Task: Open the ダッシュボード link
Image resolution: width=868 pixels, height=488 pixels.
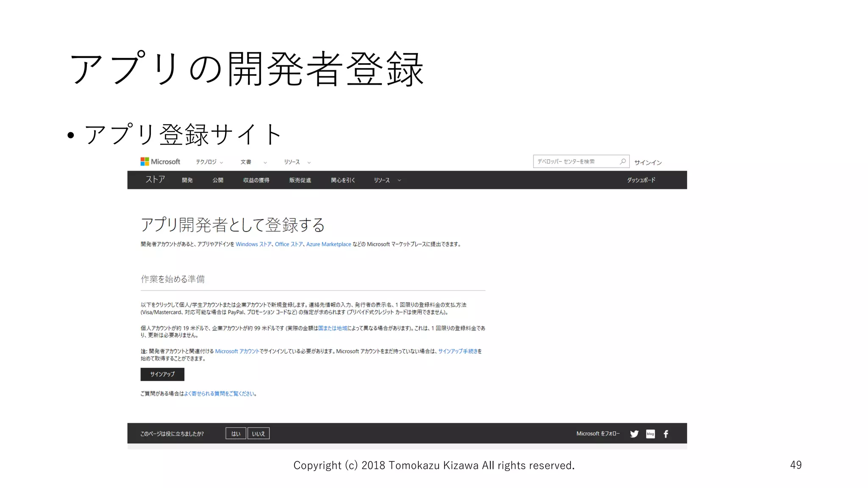Action: (641, 180)
